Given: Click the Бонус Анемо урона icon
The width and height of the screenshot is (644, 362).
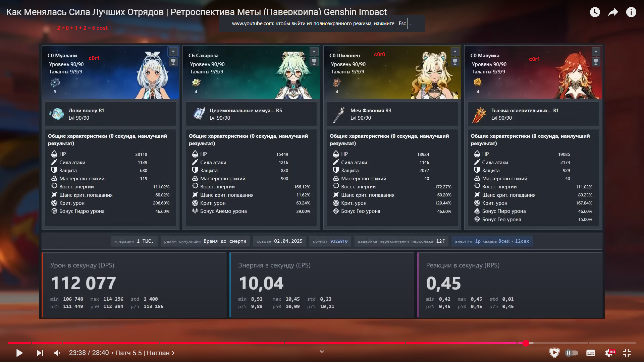Looking at the screenshot, I should click(x=195, y=211).
